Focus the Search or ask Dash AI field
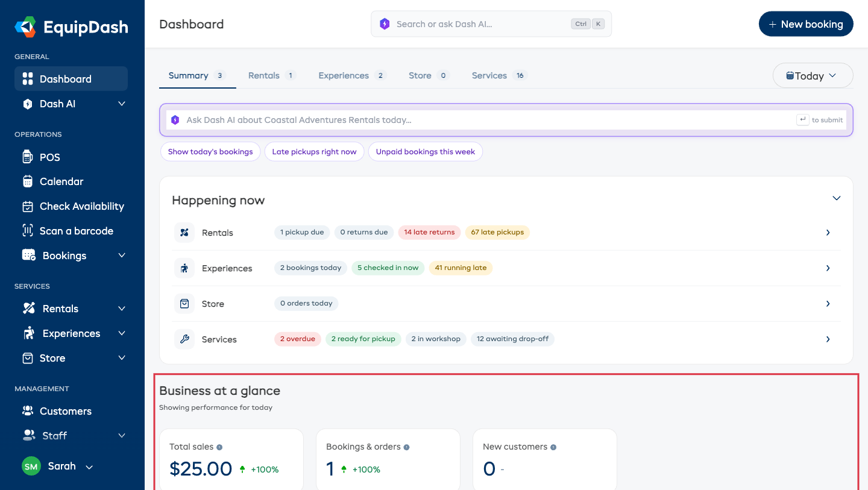This screenshot has width=868, height=490. coord(491,24)
